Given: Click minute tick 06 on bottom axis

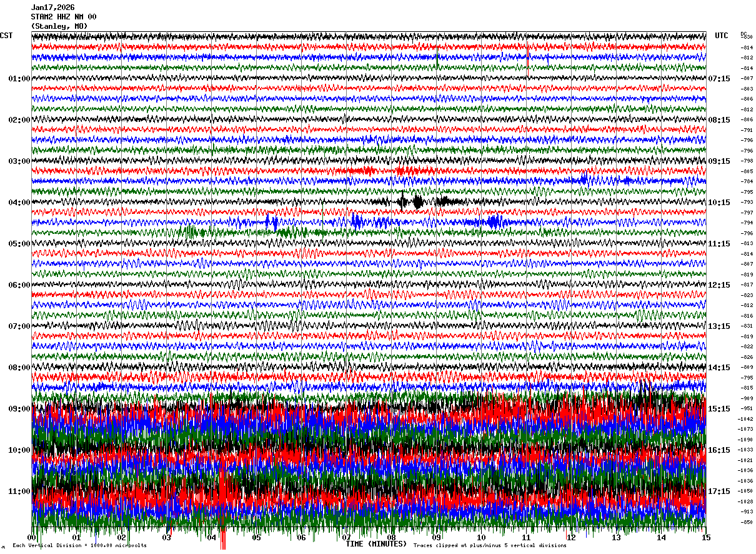Looking at the screenshot, I should point(302,538).
